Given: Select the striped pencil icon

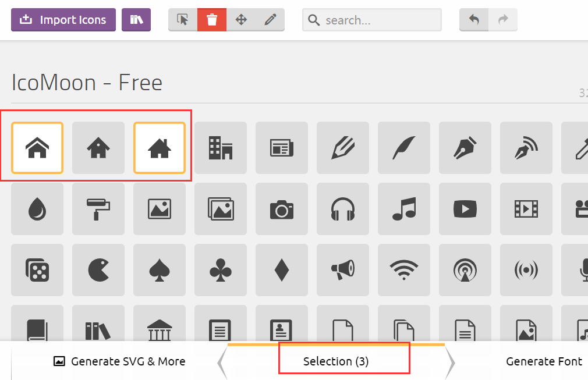Looking at the screenshot, I should pos(343,148).
